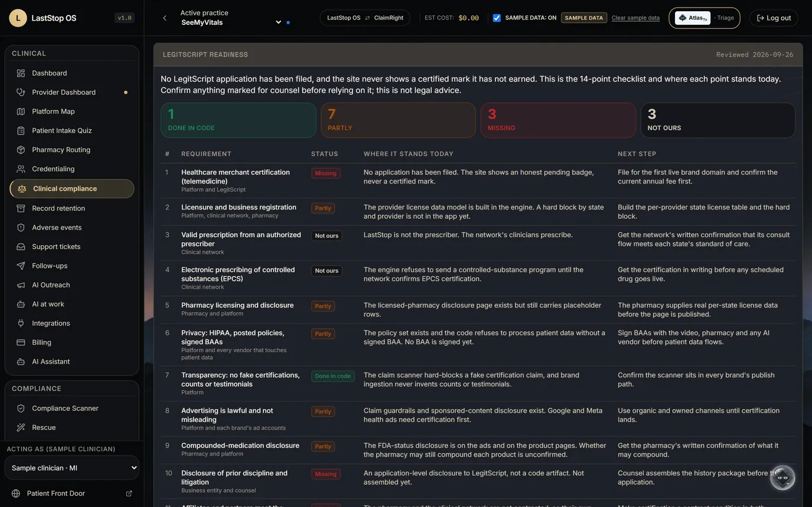
Task: Click the AI Outreach megaphone icon
Action: tap(21, 285)
